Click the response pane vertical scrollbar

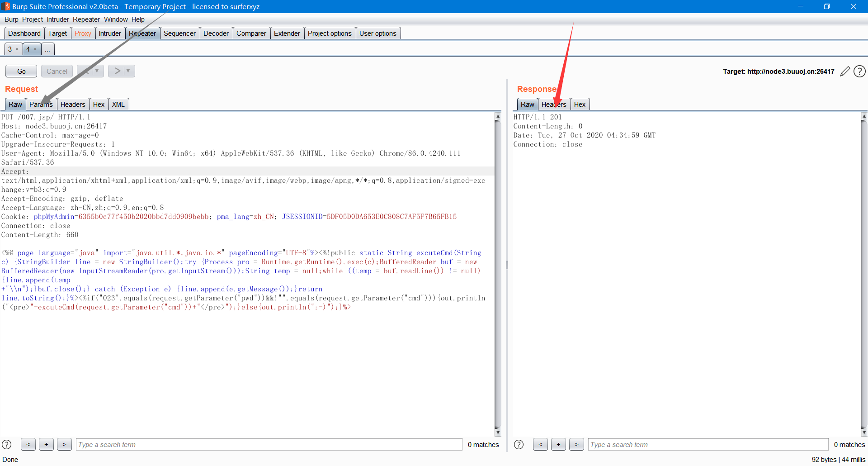[x=864, y=274]
